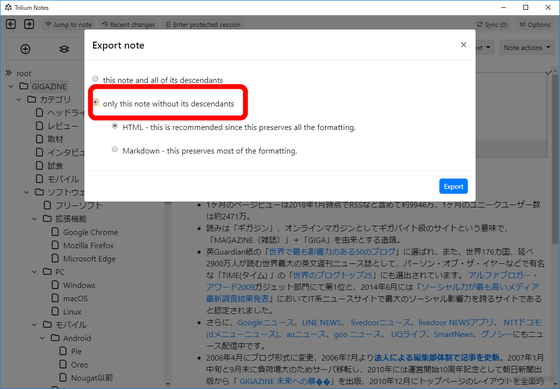This screenshot has width=560, height=389.
Task: Close the Export note dialog
Action: [x=463, y=45]
